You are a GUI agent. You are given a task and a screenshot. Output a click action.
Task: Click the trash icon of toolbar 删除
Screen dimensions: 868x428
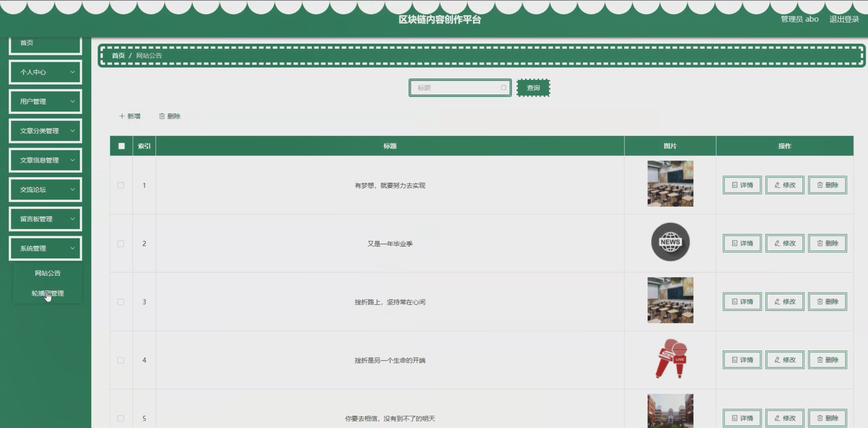[x=162, y=116]
